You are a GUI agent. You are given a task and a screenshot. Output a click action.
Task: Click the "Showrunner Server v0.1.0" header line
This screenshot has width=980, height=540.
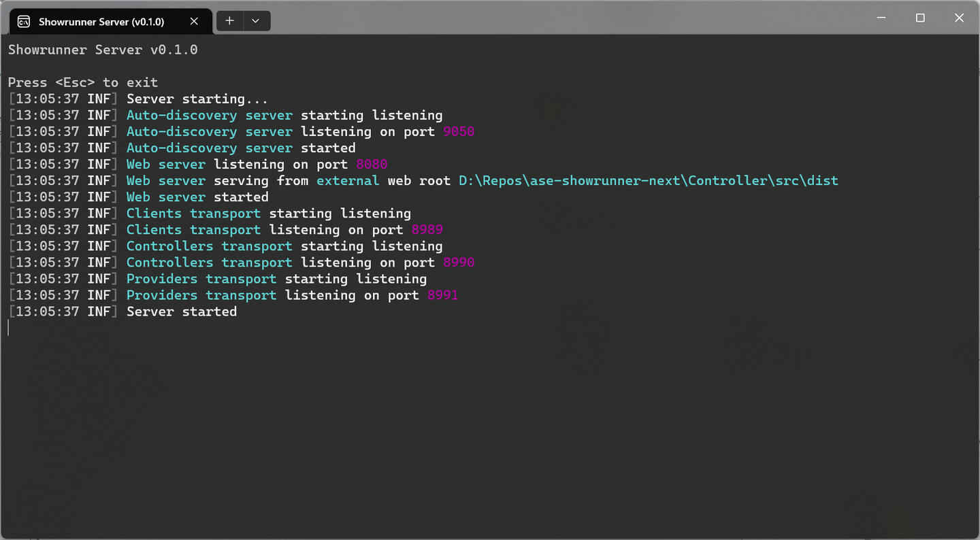[x=103, y=50]
